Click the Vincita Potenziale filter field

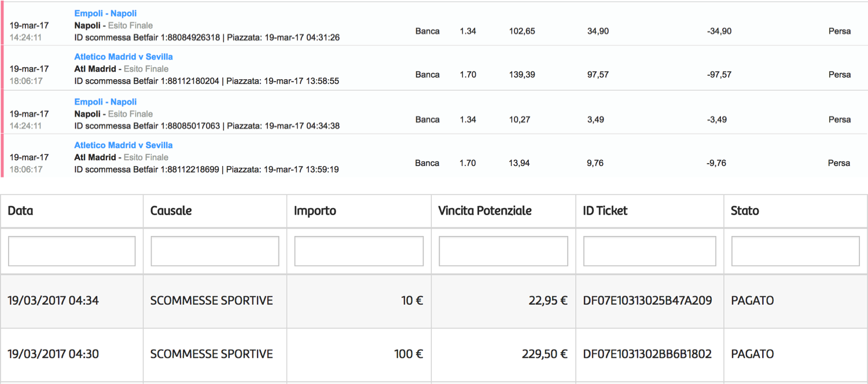(503, 251)
